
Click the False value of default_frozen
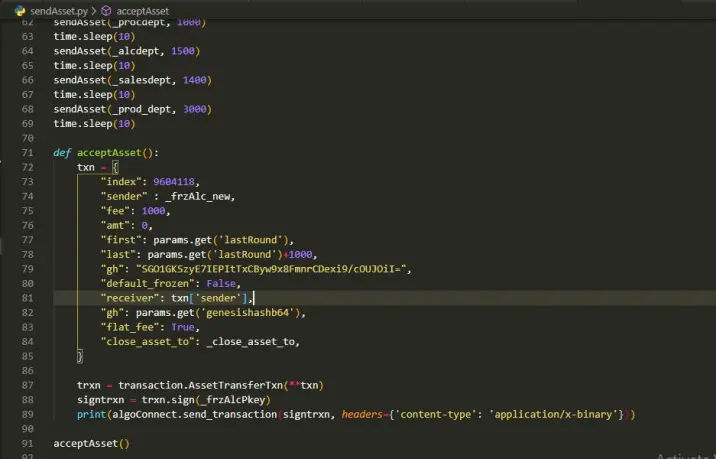[221, 284]
